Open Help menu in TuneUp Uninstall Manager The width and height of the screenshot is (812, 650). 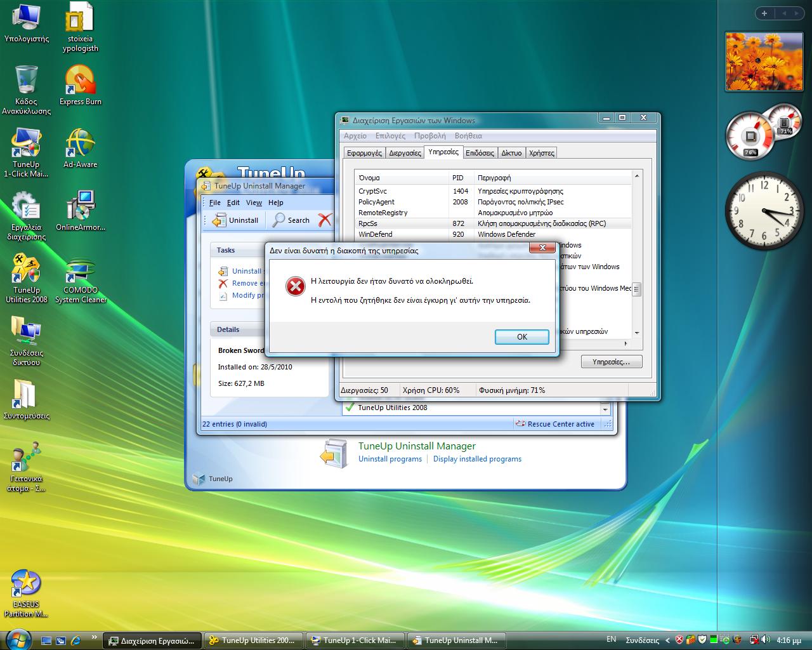click(275, 202)
